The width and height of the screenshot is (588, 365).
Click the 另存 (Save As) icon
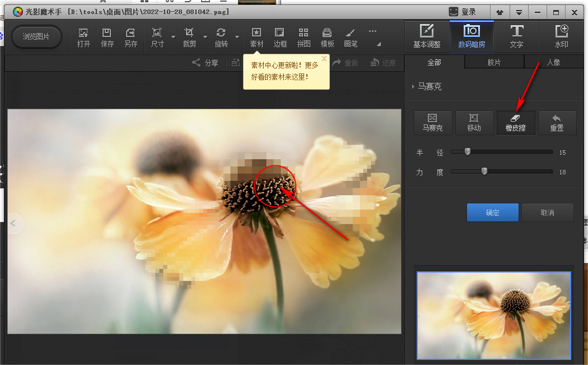130,37
